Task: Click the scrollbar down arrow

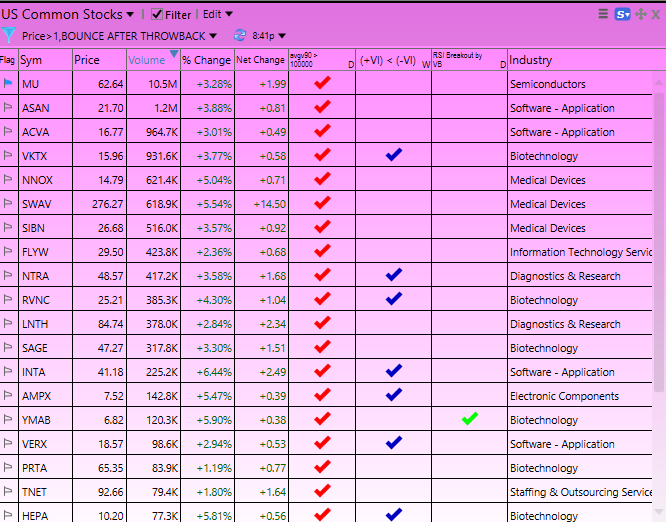Action: click(659, 512)
